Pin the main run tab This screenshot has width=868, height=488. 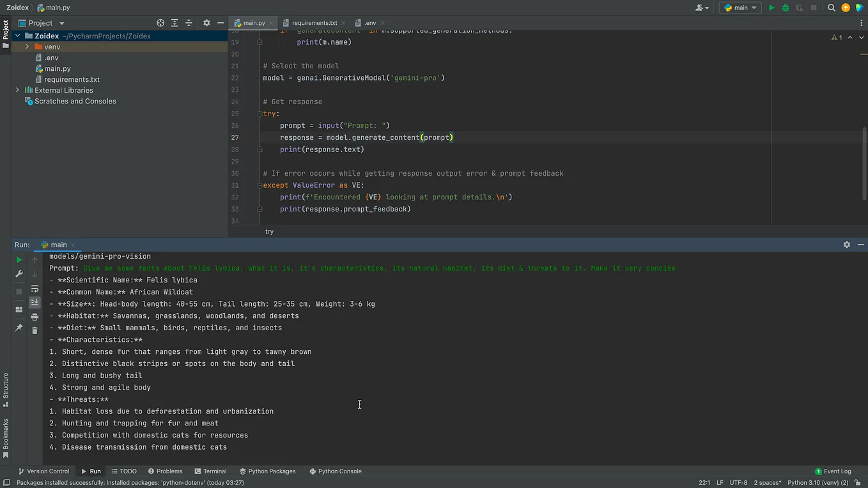point(19,327)
